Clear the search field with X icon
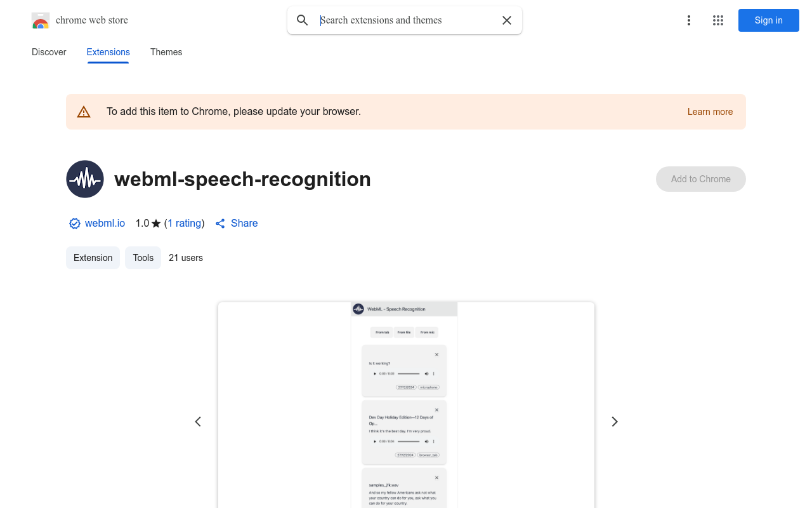Image resolution: width=812 pixels, height=508 pixels. 507,20
